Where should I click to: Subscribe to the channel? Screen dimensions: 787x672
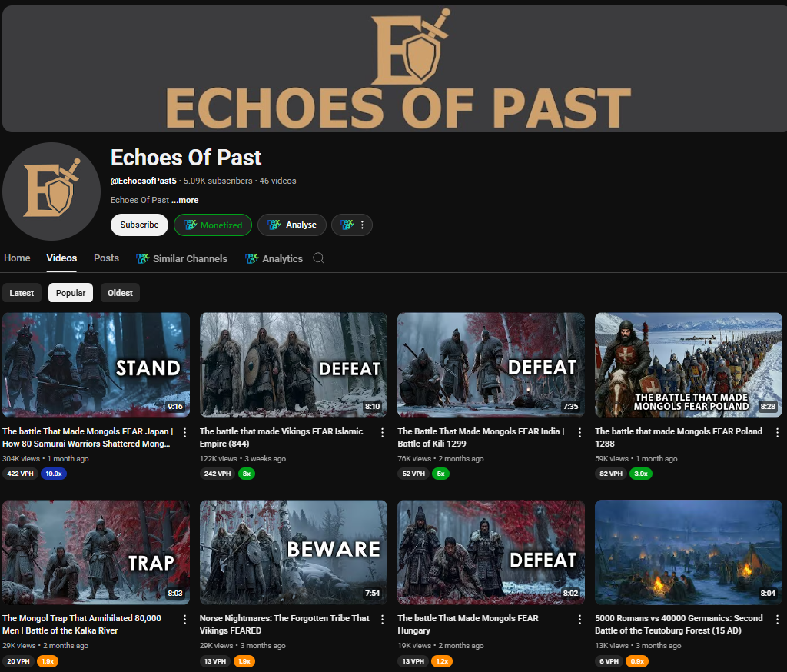click(140, 225)
